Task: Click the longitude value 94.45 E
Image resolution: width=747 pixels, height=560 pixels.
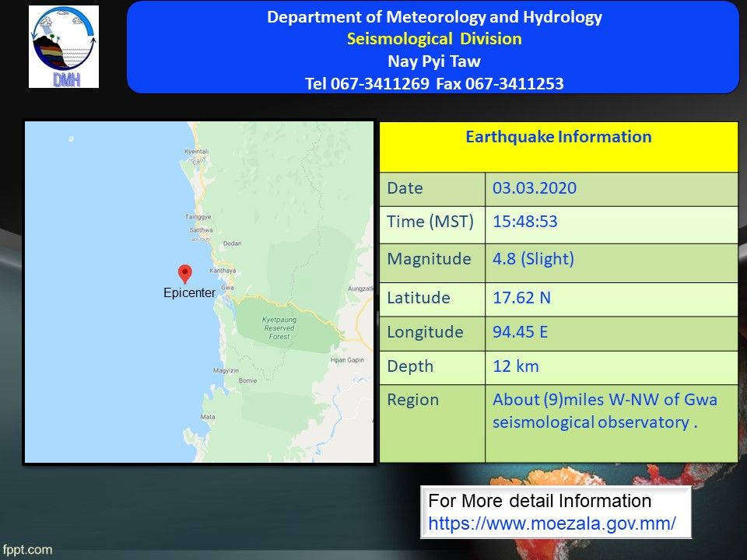Action: coord(521,332)
